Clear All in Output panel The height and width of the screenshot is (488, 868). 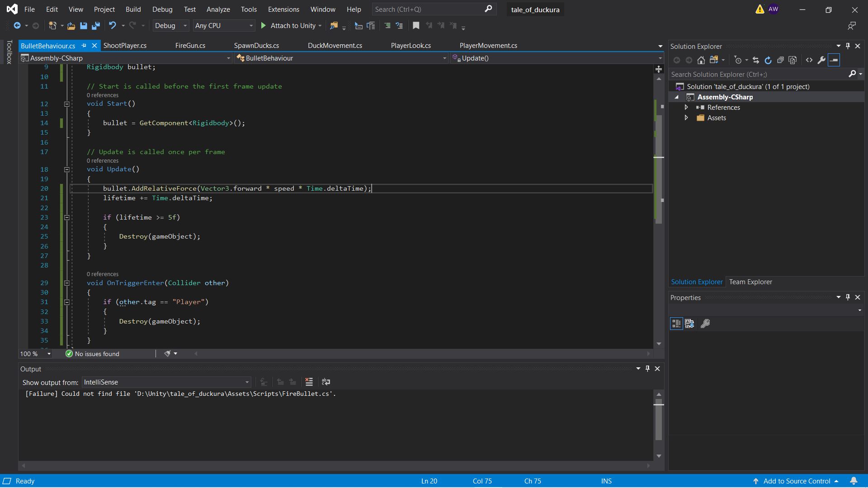309,382
